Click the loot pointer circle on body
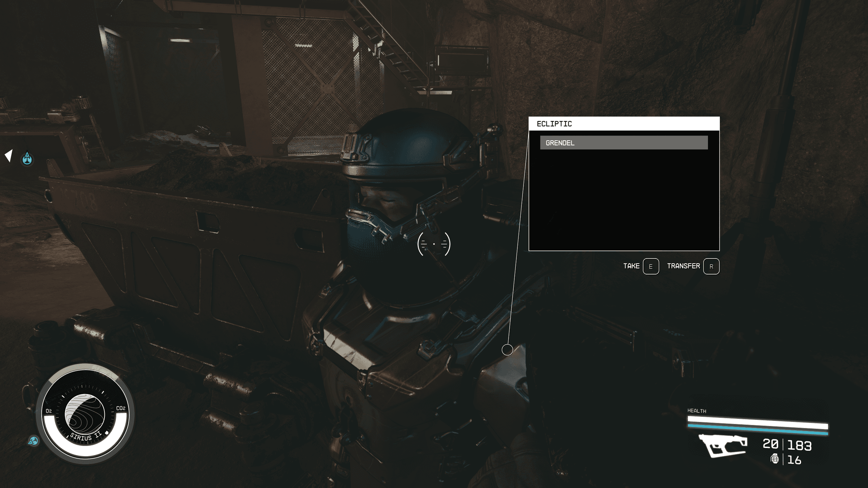 coord(507,350)
